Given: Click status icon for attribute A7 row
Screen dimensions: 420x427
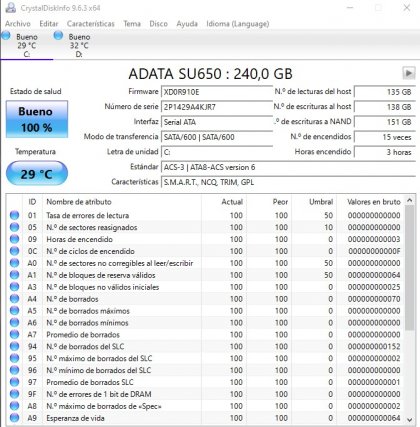Looking at the screenshot, I should pos(14,334).
